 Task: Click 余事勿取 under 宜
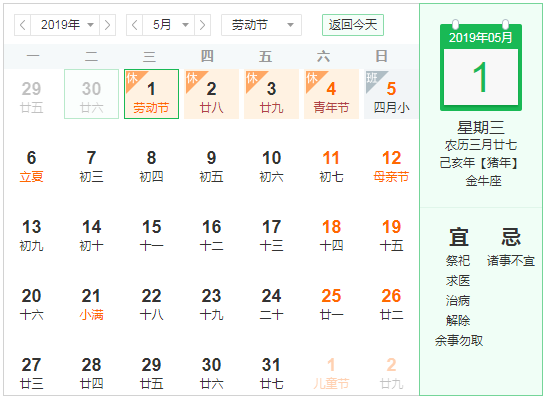pos(459,341)
